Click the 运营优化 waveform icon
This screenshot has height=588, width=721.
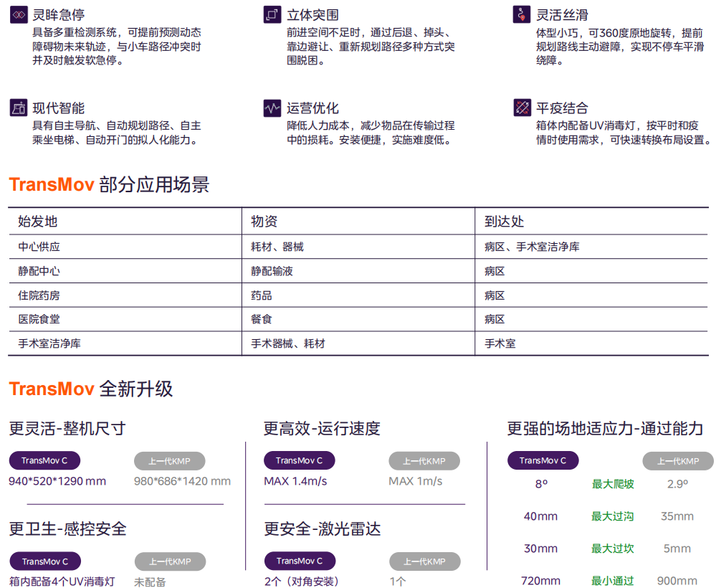click(272, 108)
